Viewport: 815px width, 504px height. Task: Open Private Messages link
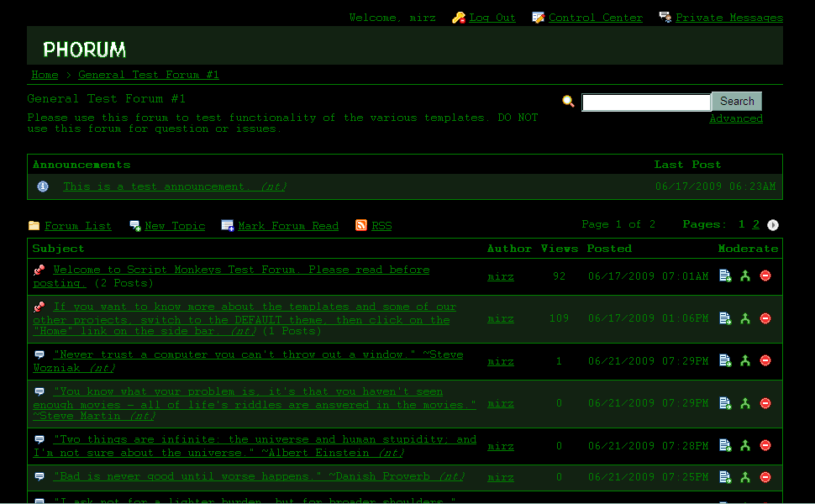(x=729, y=18)
